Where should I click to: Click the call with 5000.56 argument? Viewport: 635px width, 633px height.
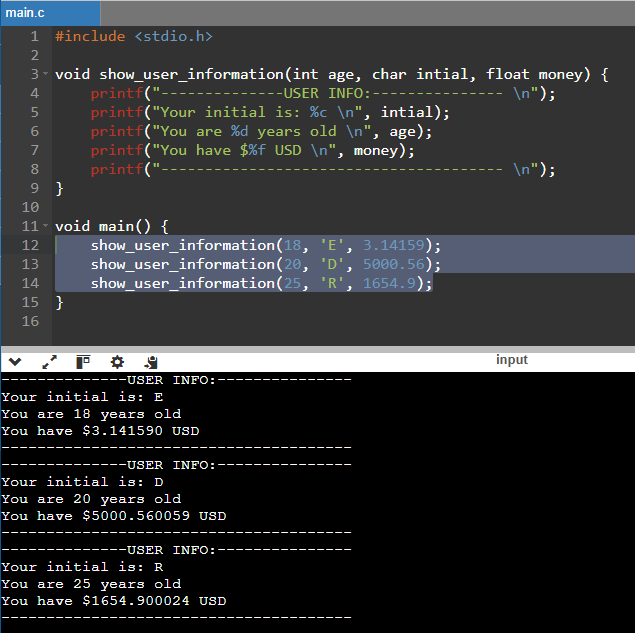(266, 264)
